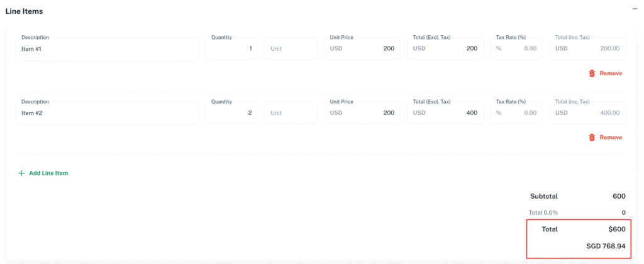This screenshot has height=264, width=644.
Task: Open the Unit field for Item #2
Action: pos(291,113)
